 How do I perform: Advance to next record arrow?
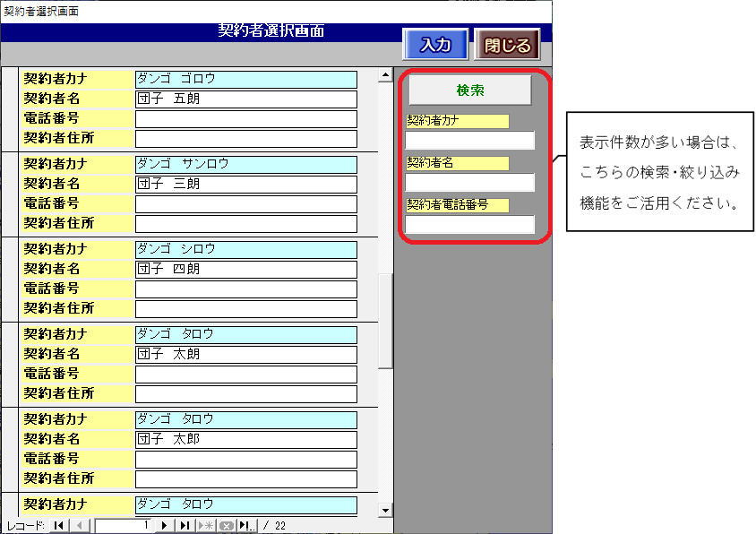165,526
